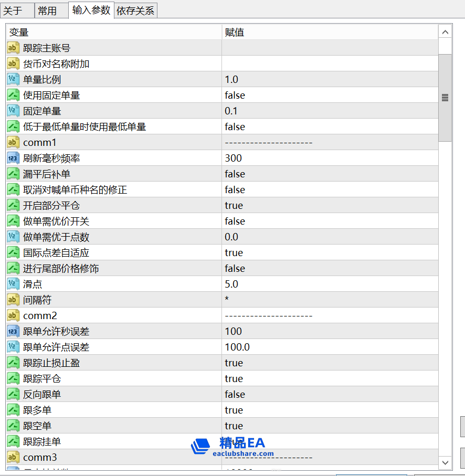Click the chart icon beside 反向跟单
Image resolution: width=465 pixels, height=476 pixels.
pos(13,394)
